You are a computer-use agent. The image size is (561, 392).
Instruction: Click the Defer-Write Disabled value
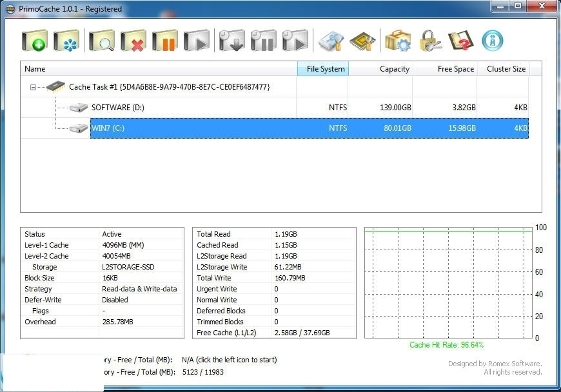[x=115, y=300]
